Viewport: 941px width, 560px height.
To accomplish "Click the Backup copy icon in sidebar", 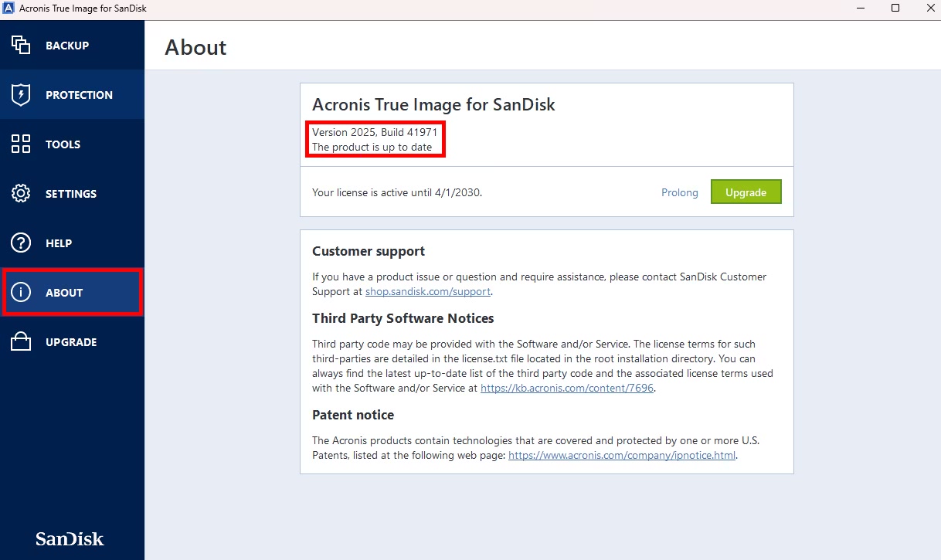I will [21, 46].
